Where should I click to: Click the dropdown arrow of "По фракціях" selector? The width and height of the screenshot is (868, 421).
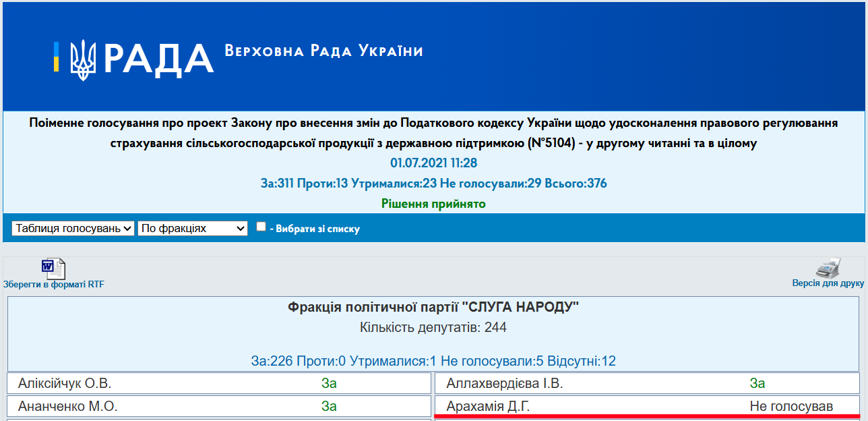[x=240, y=227]
